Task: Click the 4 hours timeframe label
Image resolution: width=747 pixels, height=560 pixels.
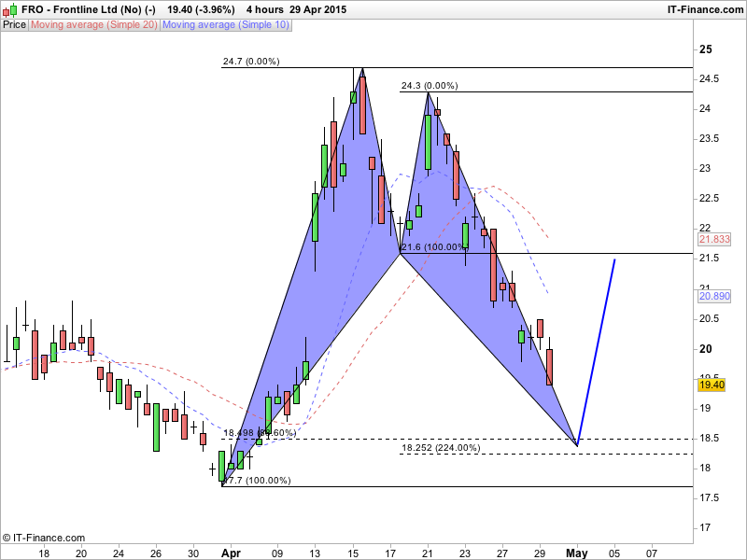Action: 265,9
